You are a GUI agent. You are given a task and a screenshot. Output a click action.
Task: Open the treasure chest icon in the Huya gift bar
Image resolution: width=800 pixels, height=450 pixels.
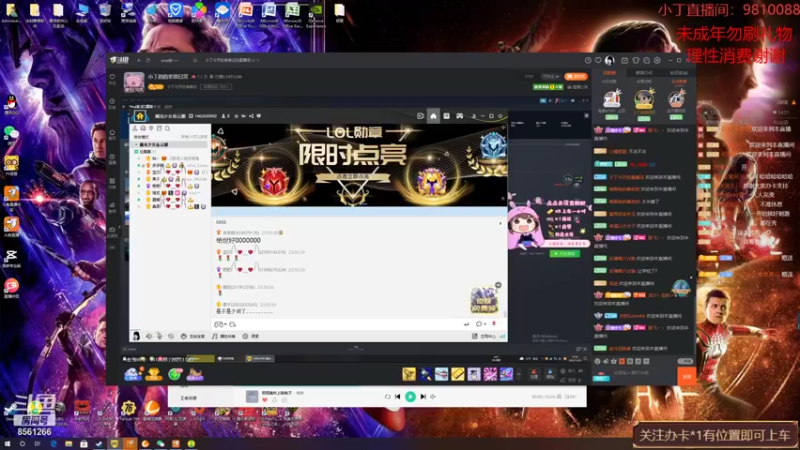click(x=154, y=375)
